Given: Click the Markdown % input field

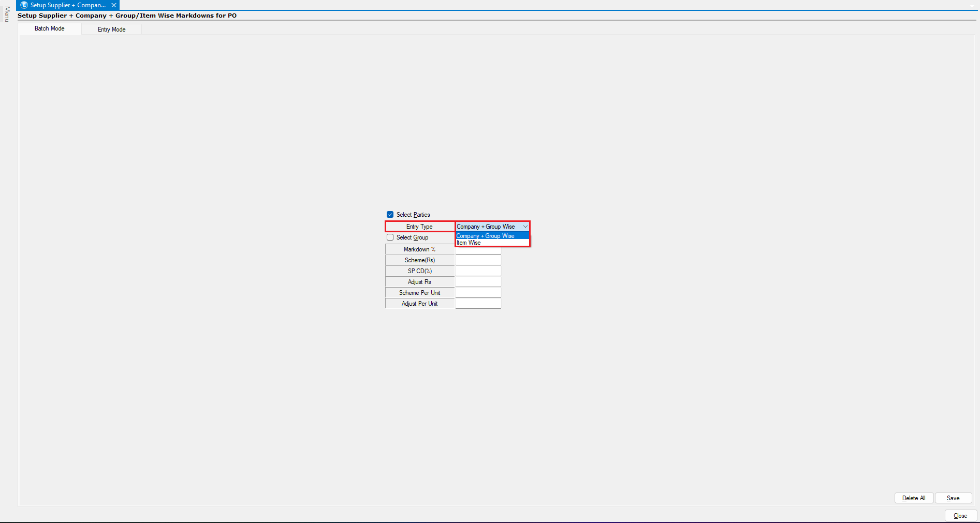Looking at the screenshot, I should pyautogui.click(x=478, y=251).
